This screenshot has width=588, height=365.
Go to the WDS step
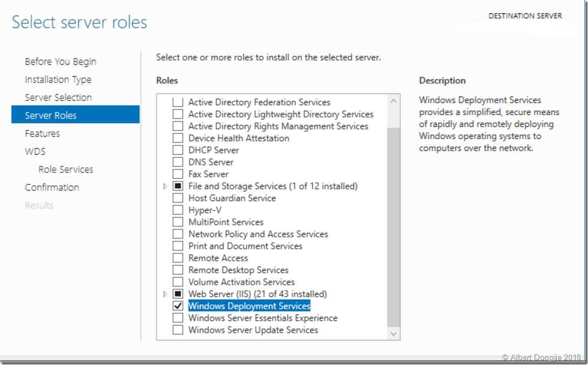pos(35,152)
